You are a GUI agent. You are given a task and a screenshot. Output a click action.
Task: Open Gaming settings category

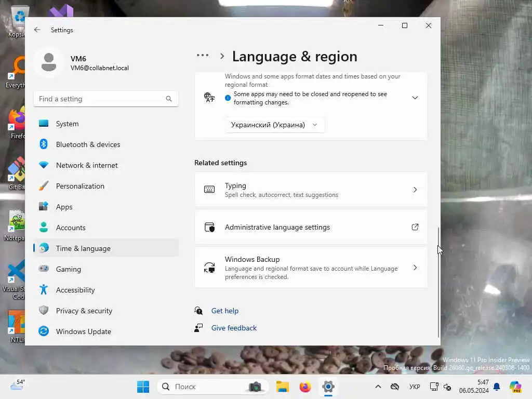coord(106,269)
